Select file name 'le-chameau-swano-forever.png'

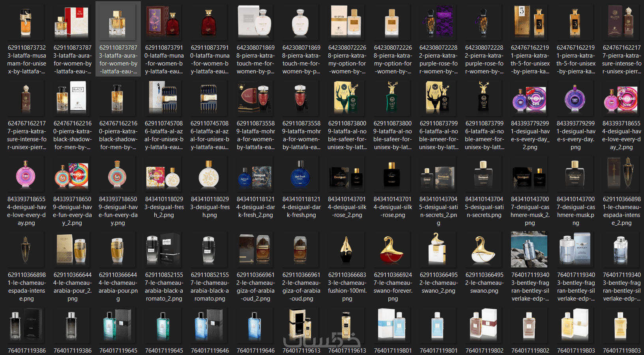tap(393, 287)
